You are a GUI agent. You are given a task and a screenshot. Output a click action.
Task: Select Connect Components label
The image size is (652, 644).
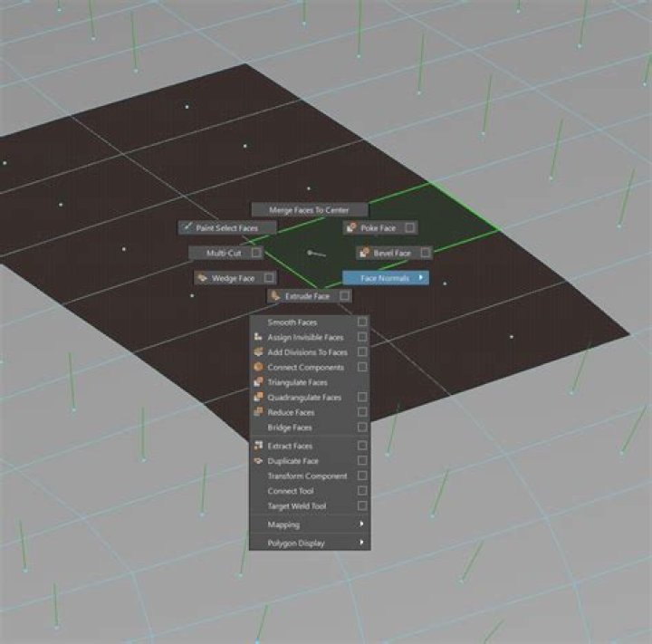click(306, 368)
